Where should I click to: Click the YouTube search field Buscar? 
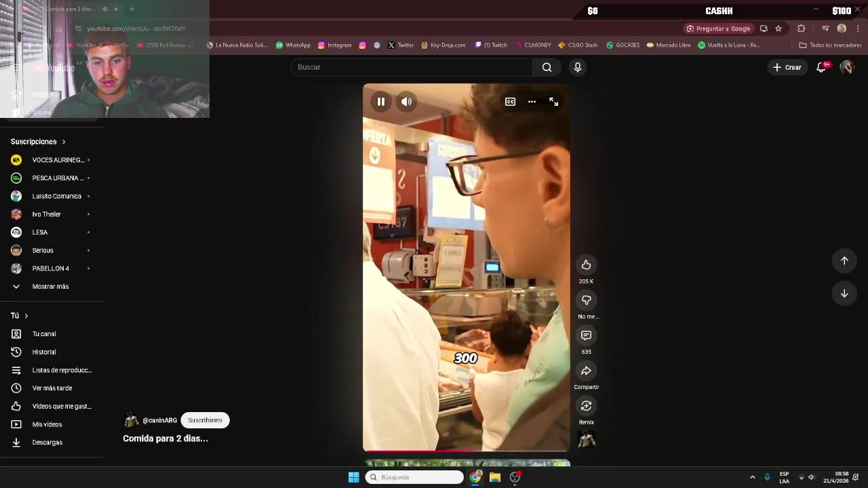412,67
